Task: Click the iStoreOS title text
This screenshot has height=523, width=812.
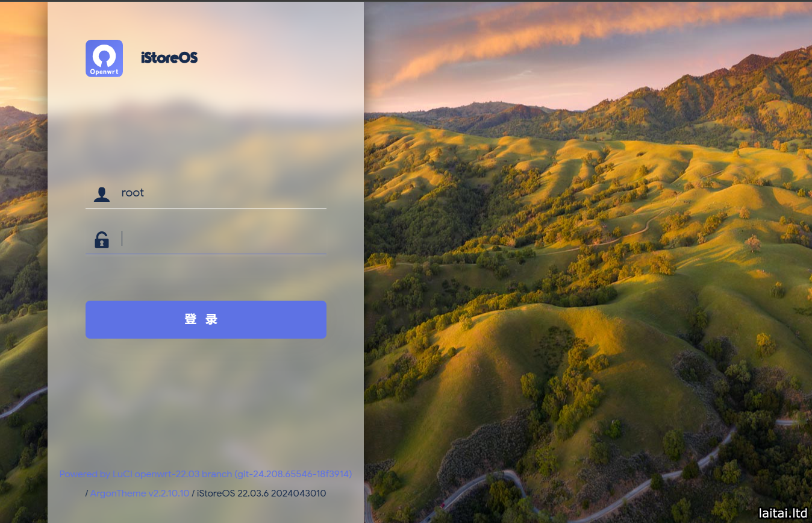Action: pyautogui.click(x=169, y=58)
